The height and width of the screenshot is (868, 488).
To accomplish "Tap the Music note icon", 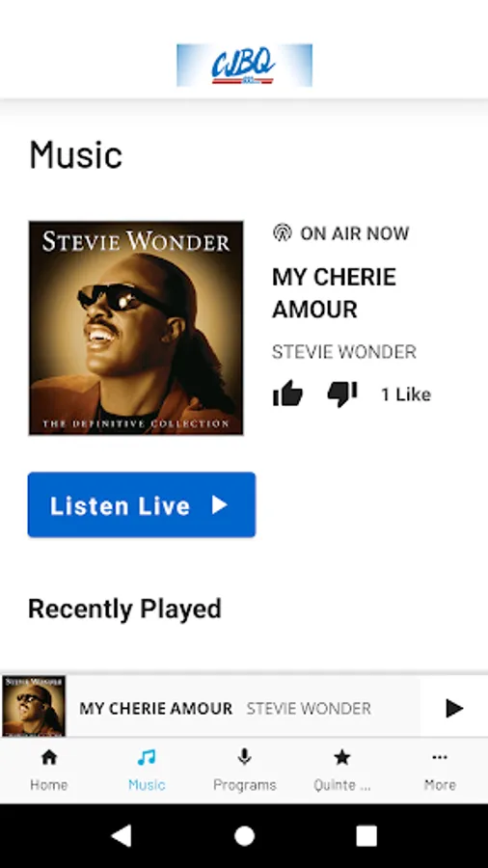I will [x=147, y=757].
